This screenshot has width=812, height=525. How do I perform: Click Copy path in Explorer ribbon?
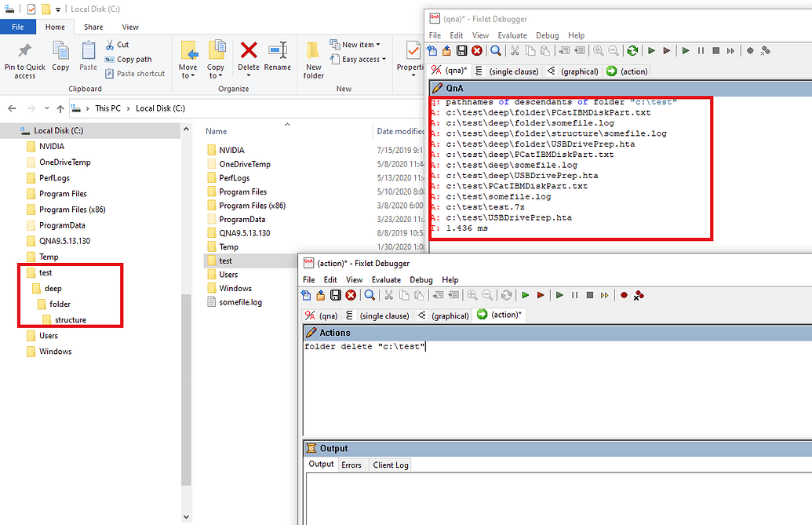pos(129,59)
